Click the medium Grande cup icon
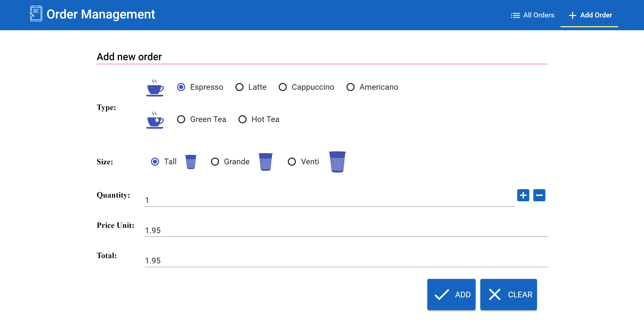This screenshot has height=334, width=644. click(265, 162)
